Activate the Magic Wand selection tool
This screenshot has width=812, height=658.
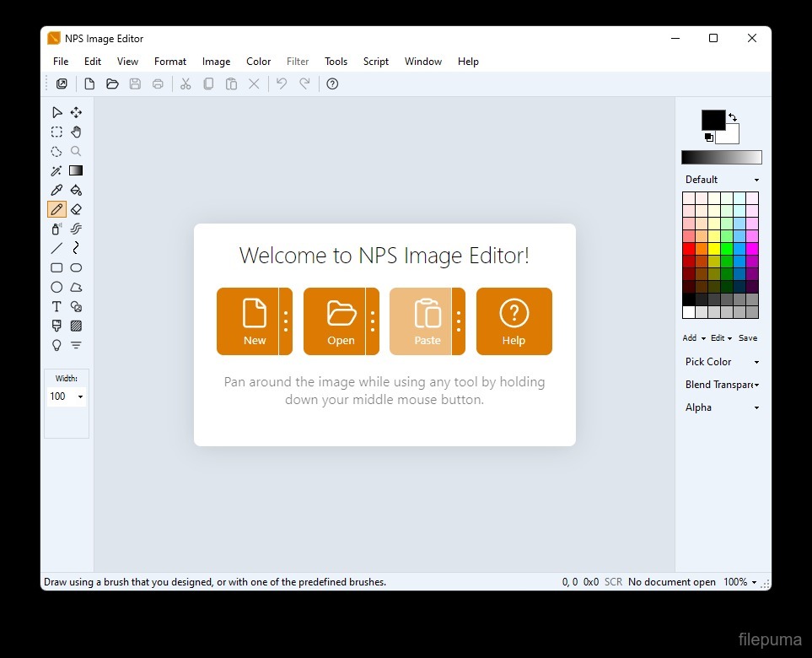[56, 170]
